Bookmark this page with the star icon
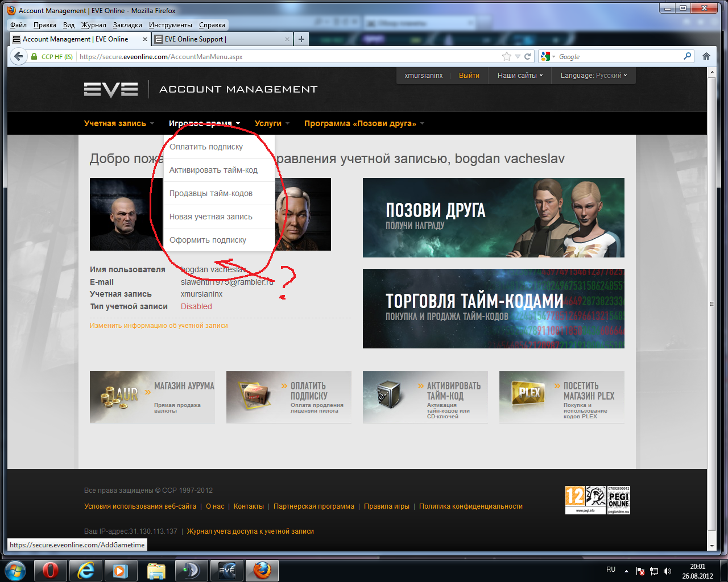Viewport: 728px width, 582px height. point(506,56)
